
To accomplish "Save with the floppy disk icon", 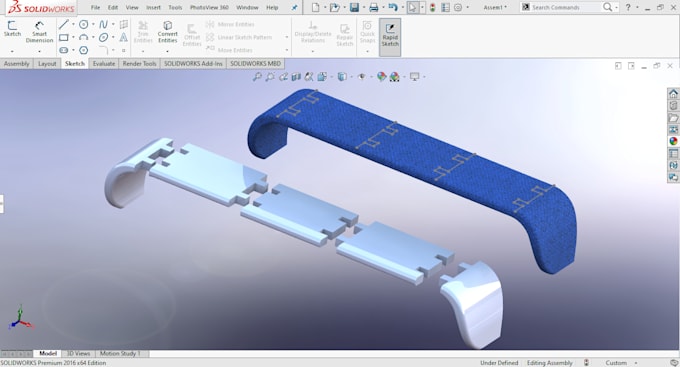I will pos(354,7).
